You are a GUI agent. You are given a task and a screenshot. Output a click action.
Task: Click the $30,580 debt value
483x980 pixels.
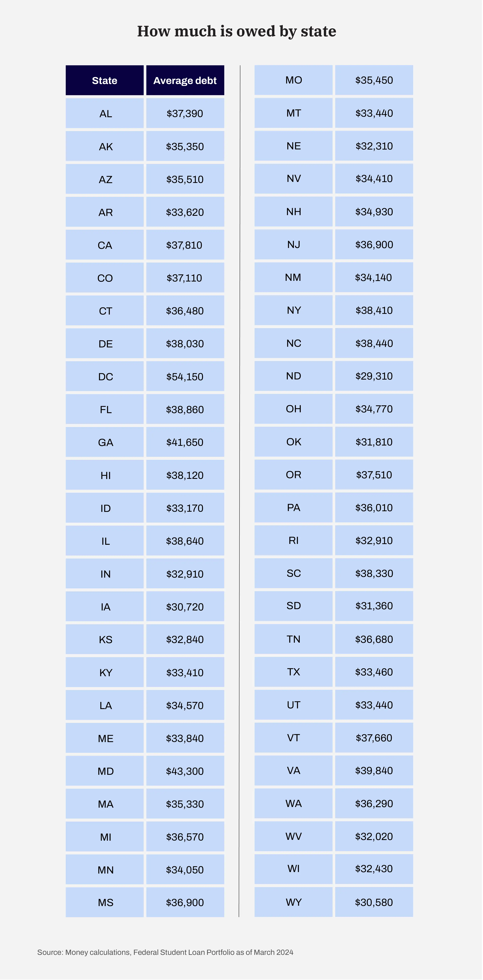[374, 902]
